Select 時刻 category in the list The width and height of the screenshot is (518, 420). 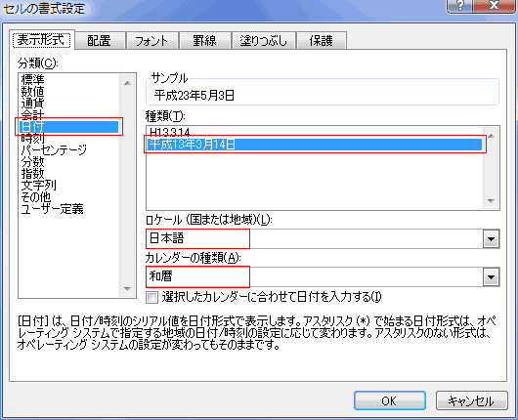click(32, 138)
